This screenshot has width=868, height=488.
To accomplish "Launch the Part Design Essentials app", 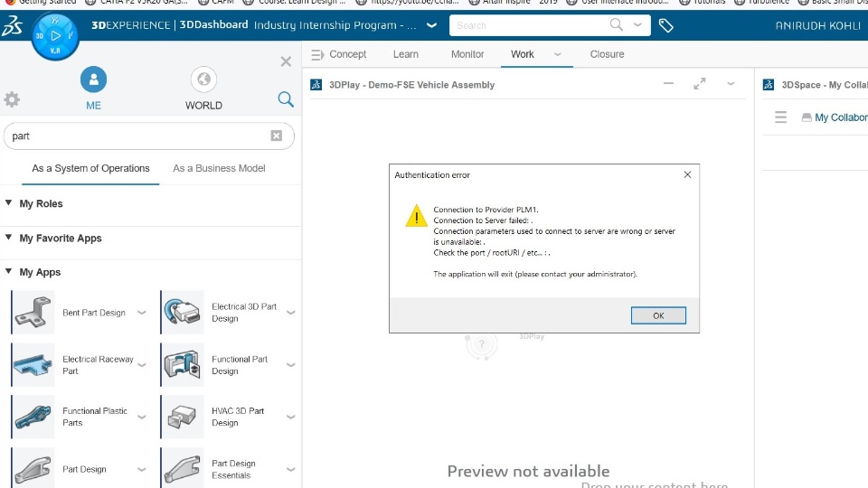I will [182, 469].
